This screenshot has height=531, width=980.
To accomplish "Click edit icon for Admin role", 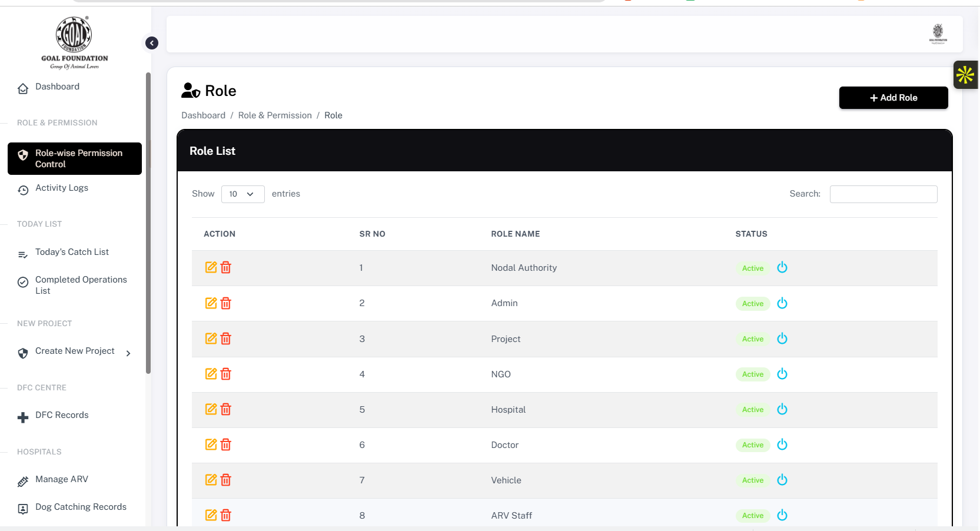I will (x=211, y=303).
